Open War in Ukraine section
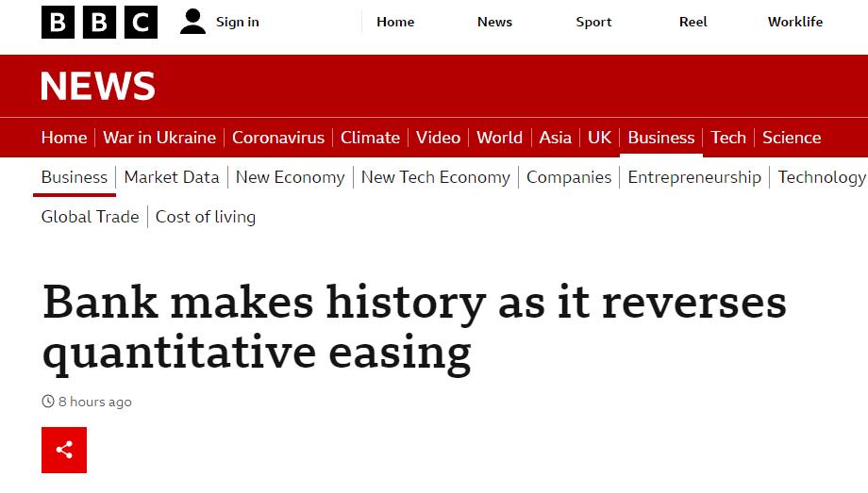868x493 pixels. 159,138
